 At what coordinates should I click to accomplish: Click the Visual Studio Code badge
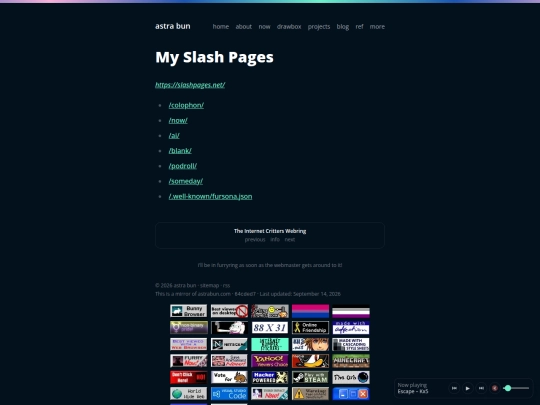[x=229, y=394]
